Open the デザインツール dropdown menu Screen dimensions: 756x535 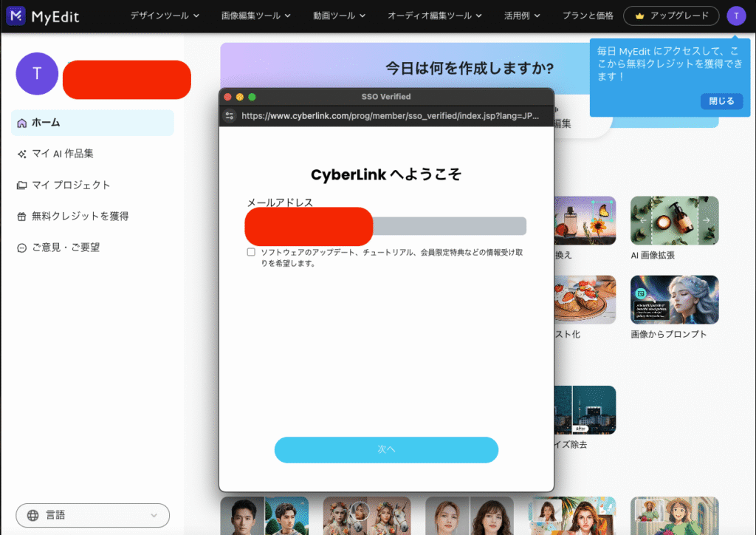pos(165,16)
